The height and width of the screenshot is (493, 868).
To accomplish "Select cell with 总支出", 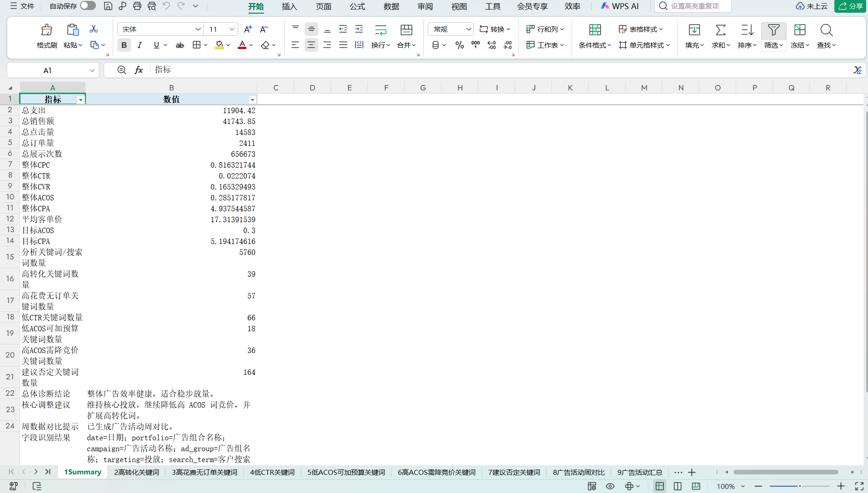I will pos(53,110).
